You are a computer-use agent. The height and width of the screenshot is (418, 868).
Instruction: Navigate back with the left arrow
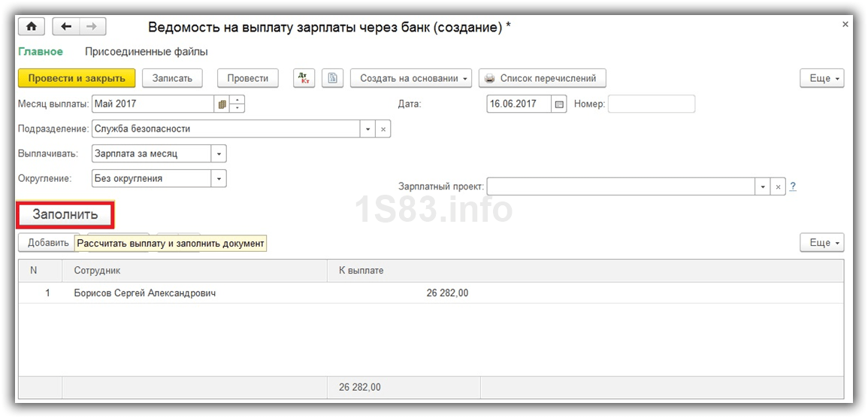click(x=66, y=26)
